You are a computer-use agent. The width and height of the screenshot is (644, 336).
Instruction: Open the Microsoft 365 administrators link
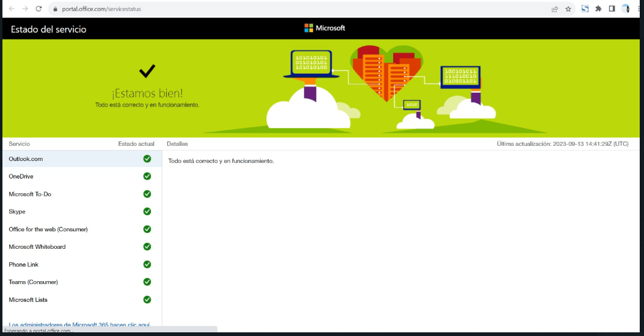pos(79,324)
